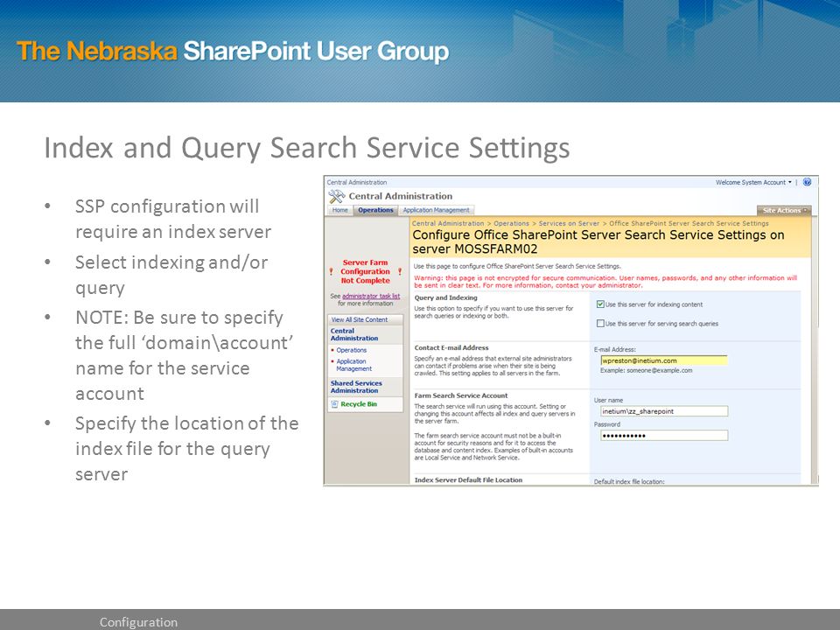This screenshot has width=840, height=630.
Task: Open the Application Management tab
Action: pyautogui.click(x=436, y=210)
